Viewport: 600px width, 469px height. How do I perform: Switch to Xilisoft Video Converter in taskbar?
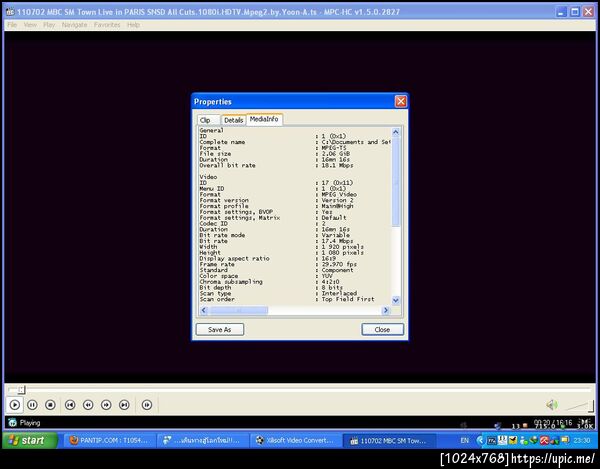click(295, 440)
